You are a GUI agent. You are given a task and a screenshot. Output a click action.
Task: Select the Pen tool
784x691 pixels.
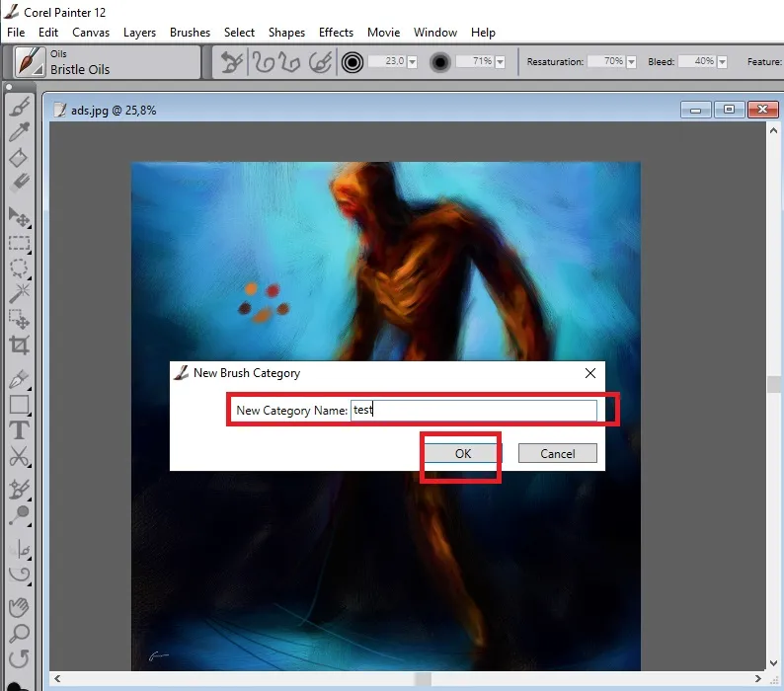coord(20,379)
